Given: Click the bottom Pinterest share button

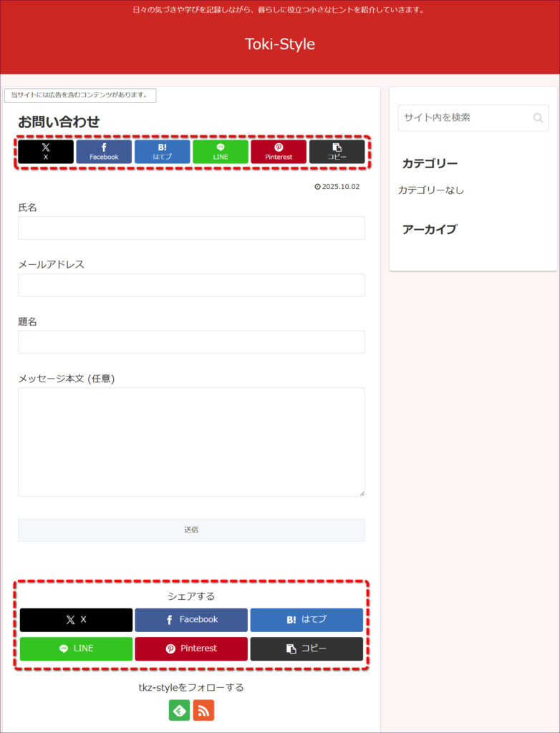Looking at the screenshot, I should tap(191, 649).
